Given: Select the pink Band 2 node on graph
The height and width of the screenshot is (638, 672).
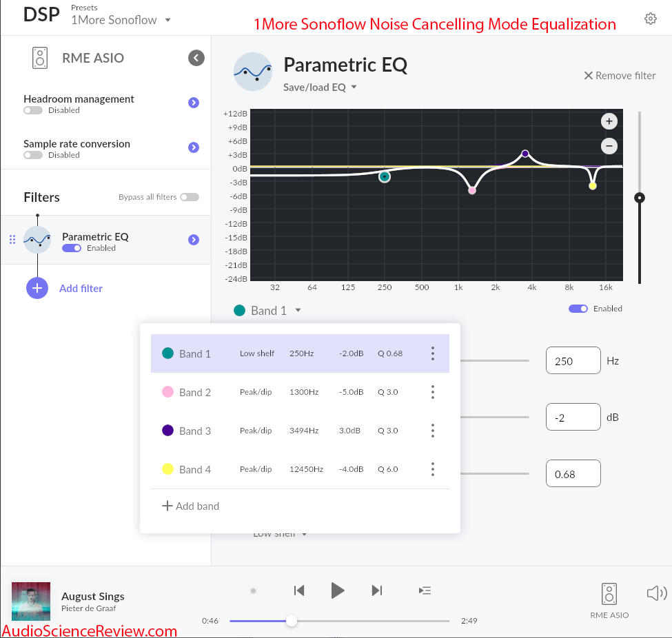Looking at the screenshot, I should point(472,190).
